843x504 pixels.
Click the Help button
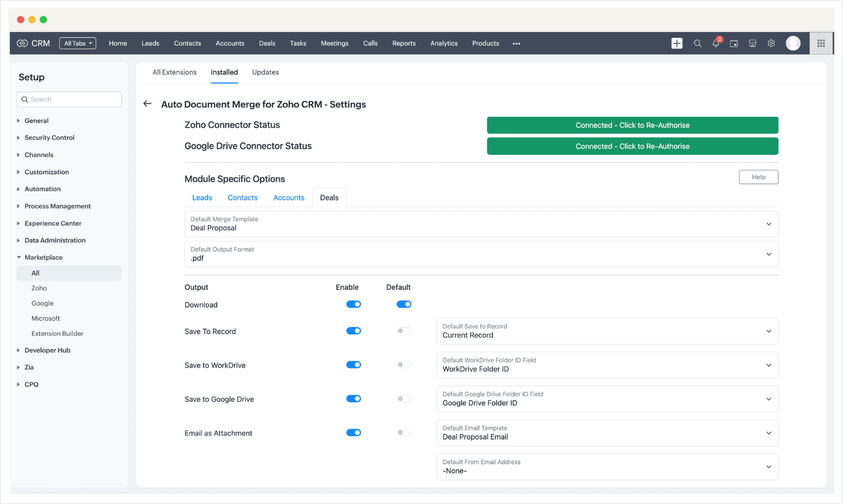759,177
